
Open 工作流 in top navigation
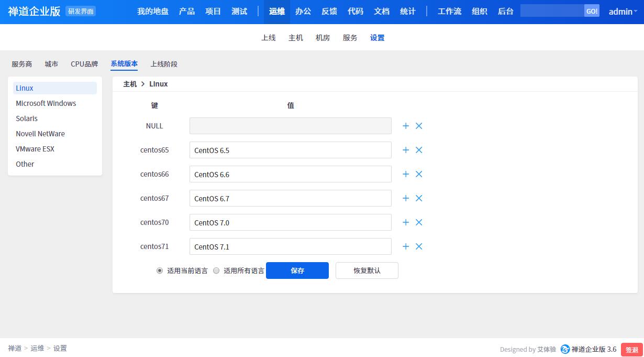(450, 12)
